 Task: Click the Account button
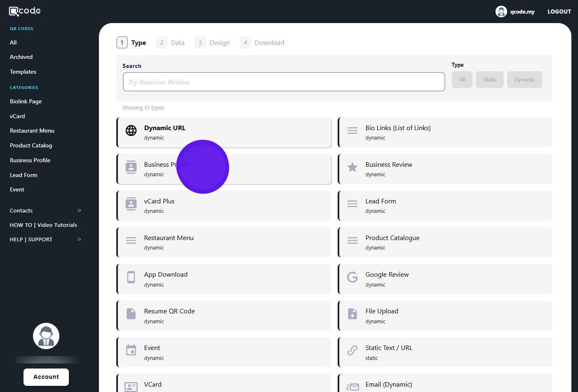[x=46, y=377]
